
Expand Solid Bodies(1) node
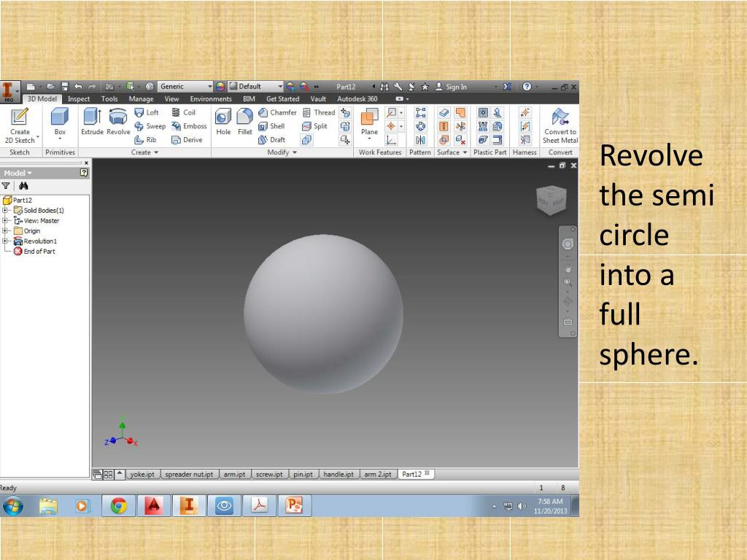point(5,211)
